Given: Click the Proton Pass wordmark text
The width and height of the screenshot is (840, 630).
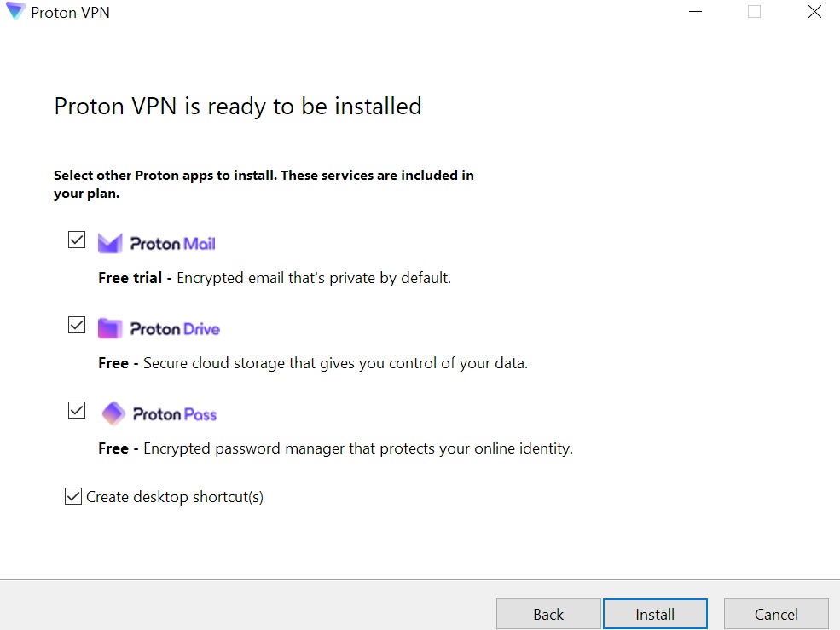Looking at the screenshot, I should (175, 414).
